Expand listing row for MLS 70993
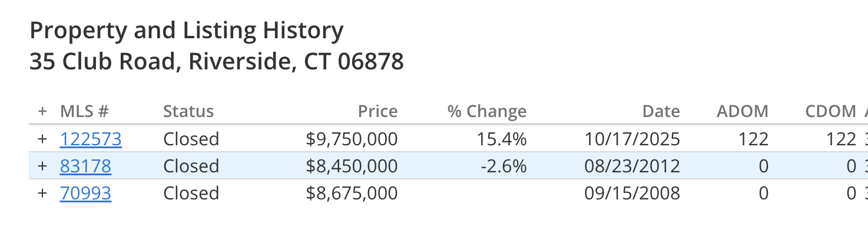Screen dimensions: 868x240 coord(42,194)
